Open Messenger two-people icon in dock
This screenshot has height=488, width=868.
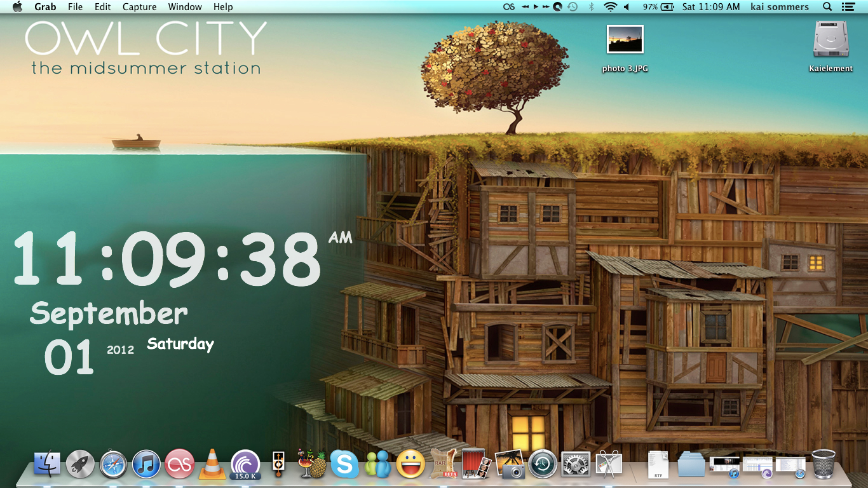377,464
